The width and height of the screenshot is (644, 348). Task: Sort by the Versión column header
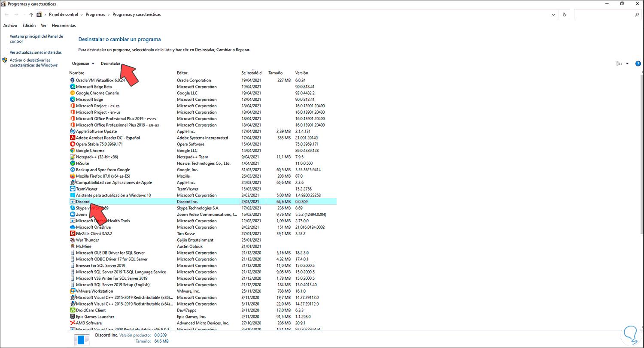click(x=302, y=73)
